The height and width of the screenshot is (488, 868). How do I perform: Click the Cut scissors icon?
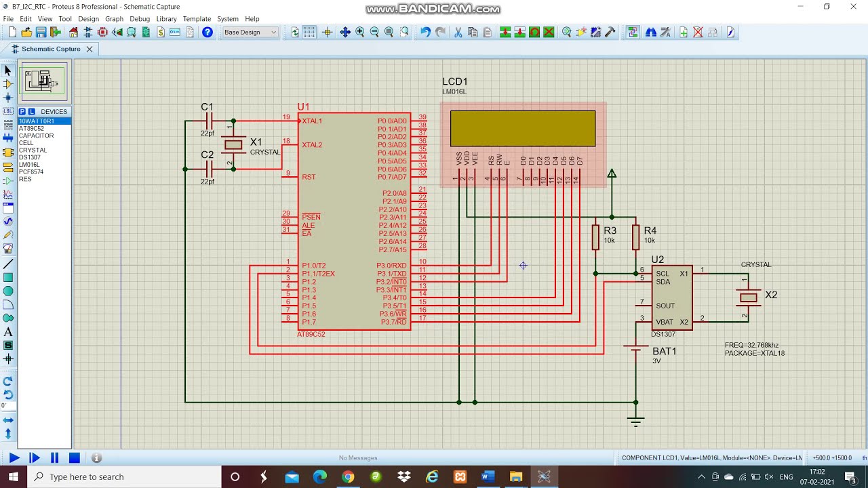point(458,32)
